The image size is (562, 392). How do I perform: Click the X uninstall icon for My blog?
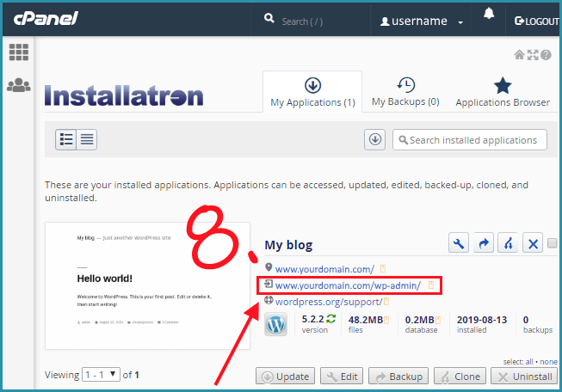(533, 243)
